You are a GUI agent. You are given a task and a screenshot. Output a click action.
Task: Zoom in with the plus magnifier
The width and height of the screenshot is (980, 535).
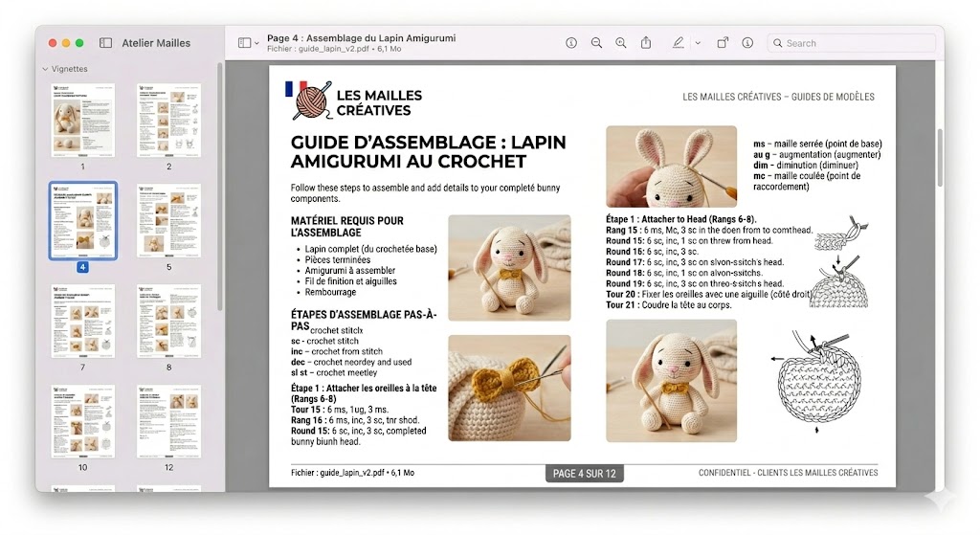[x=621, y=43]
